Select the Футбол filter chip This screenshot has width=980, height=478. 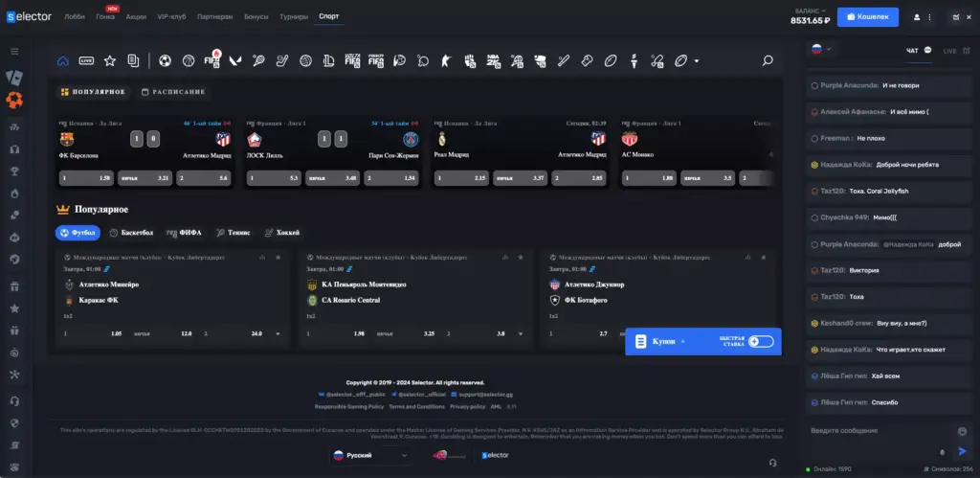(78, 233)
